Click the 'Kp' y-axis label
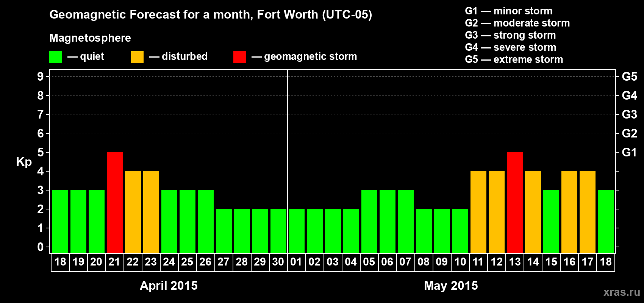 [x=24, y=162]
